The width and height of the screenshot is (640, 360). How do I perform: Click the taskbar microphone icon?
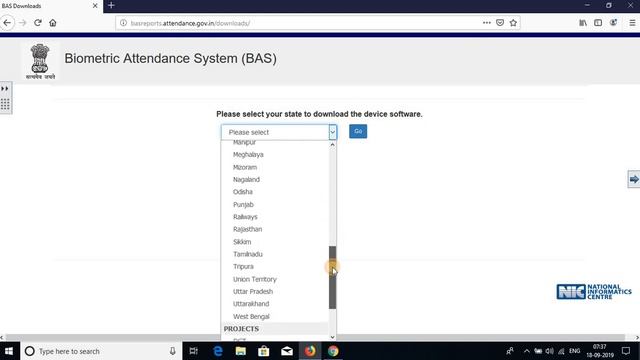172,351
